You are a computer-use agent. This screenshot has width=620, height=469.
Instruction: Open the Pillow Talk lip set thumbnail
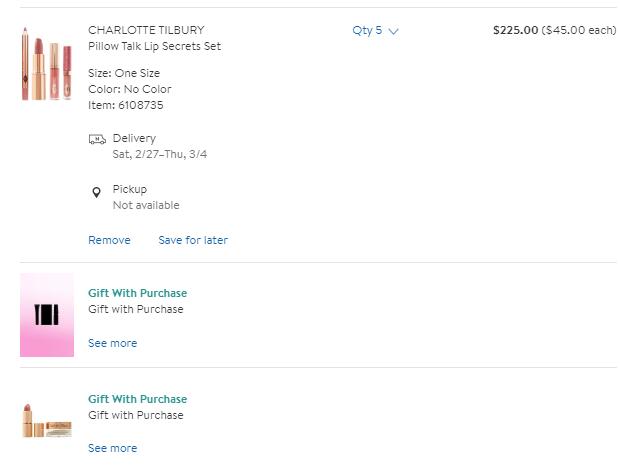pyautogui.click(x=47, y=65)
